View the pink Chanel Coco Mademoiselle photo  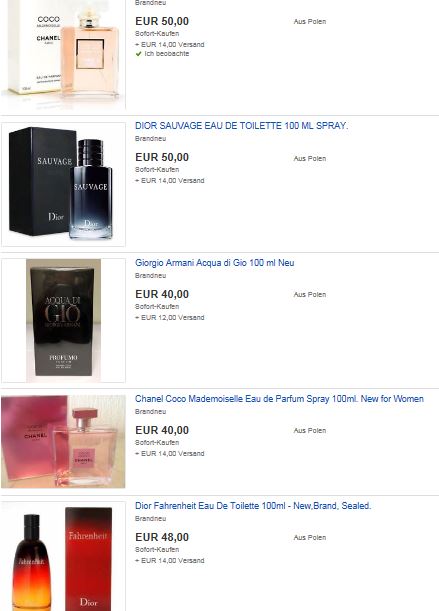[x=63, y=441]
